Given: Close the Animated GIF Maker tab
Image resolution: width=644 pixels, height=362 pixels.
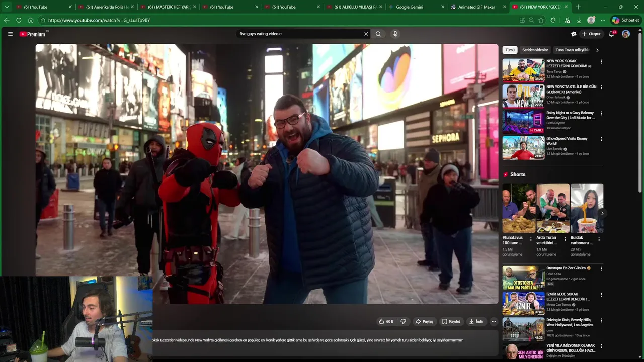Looking at the screenshot, I should tap(505, 7).
